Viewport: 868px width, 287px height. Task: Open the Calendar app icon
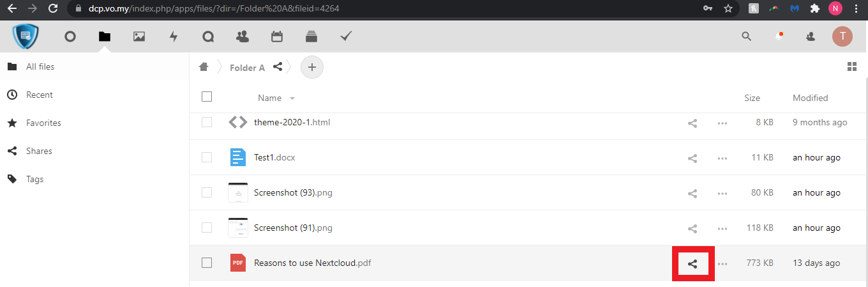pyautogui.click(x=277, y=37)
